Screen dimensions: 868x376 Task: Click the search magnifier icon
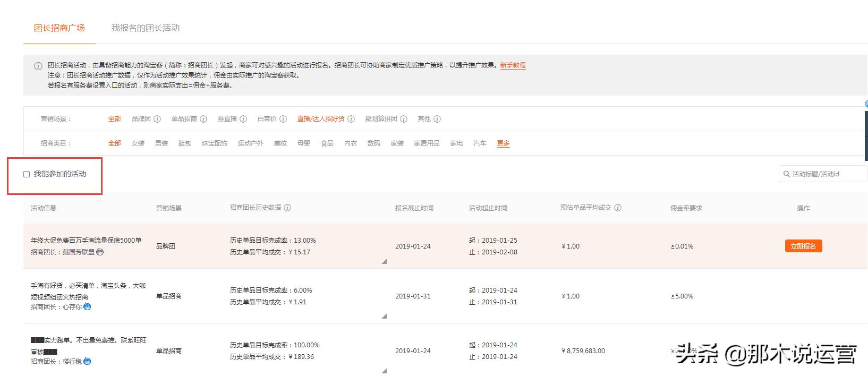click(787, 174)
